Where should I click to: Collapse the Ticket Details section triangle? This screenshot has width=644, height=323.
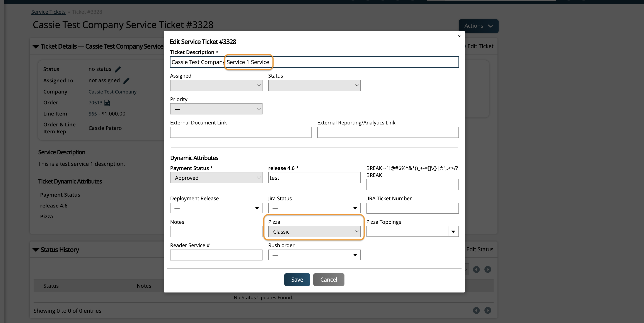coord(36,47)
